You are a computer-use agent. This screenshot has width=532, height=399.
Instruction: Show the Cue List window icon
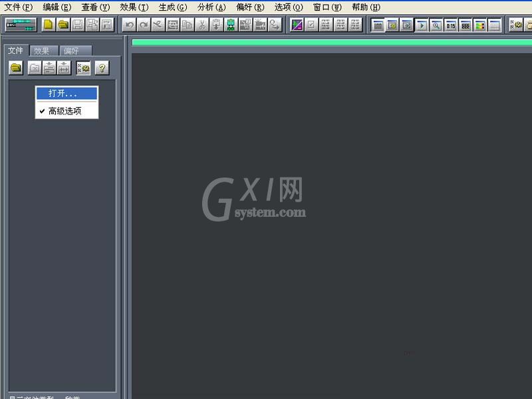[392, 25]
